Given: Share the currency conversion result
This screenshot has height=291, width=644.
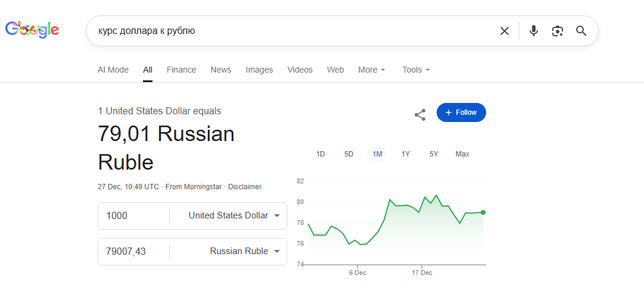Looking at the screenshot, I should (420, 115).
